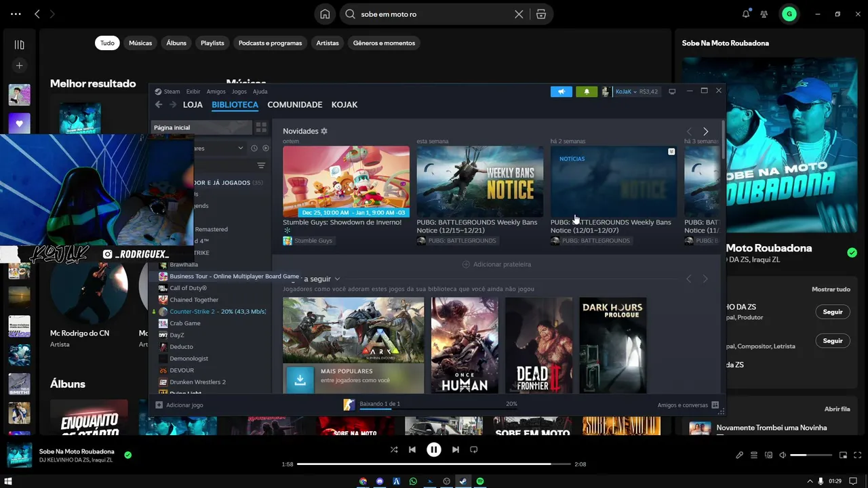Open Ajuda menu in Steam
Screen dimensions: 868x488
click(x=260, y=91)
